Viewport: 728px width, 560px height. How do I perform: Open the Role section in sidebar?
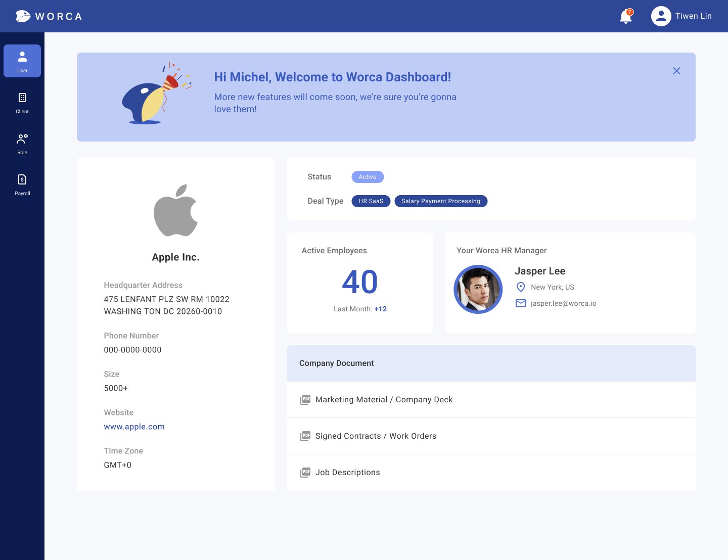[x=22, y=144]
